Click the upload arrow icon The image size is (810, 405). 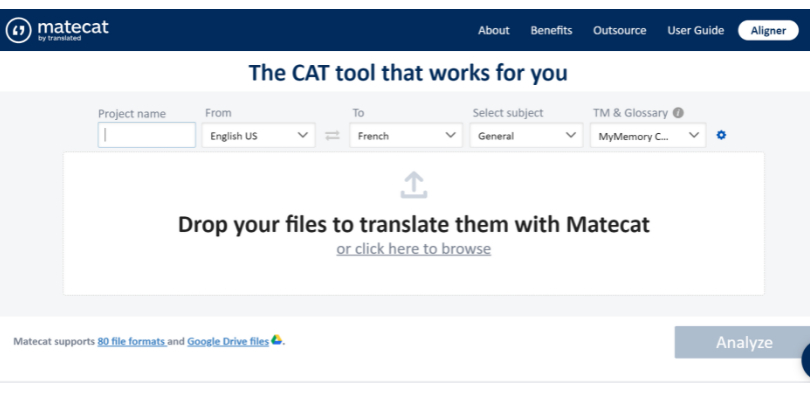[x=414, y=185]
